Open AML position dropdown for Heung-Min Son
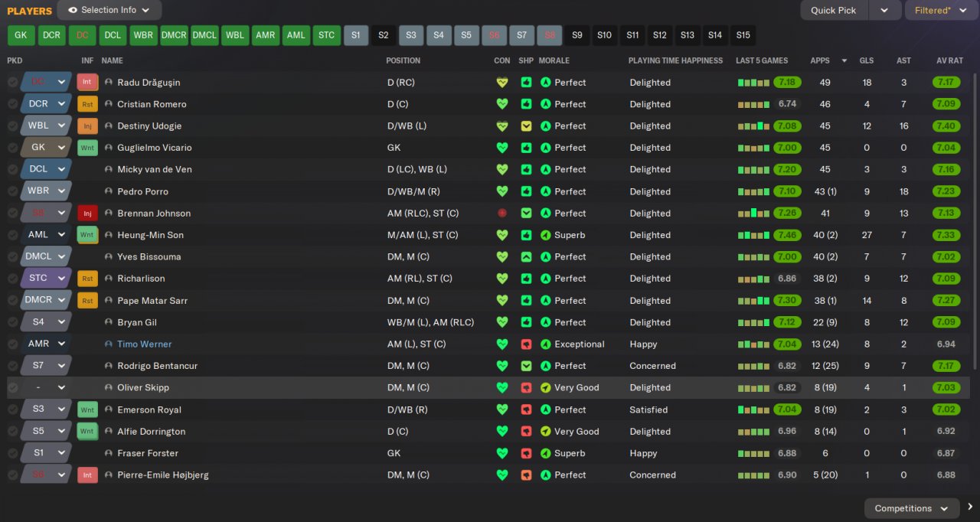 (46, 235)
